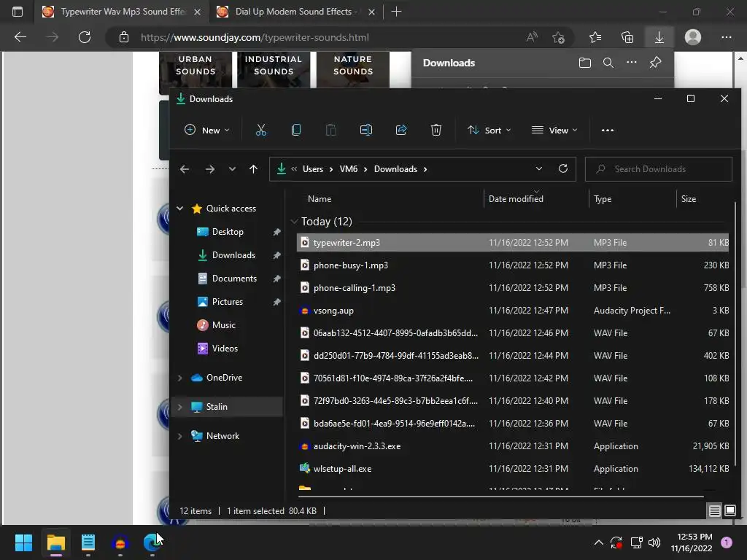Search downloads in Edge Downloads panel
This screenshot has height=560, width=747.
click(x=608, y=63)
